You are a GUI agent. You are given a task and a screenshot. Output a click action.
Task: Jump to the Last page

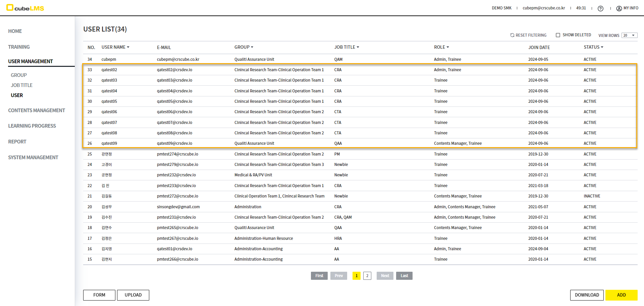click(x=404, y=276)
